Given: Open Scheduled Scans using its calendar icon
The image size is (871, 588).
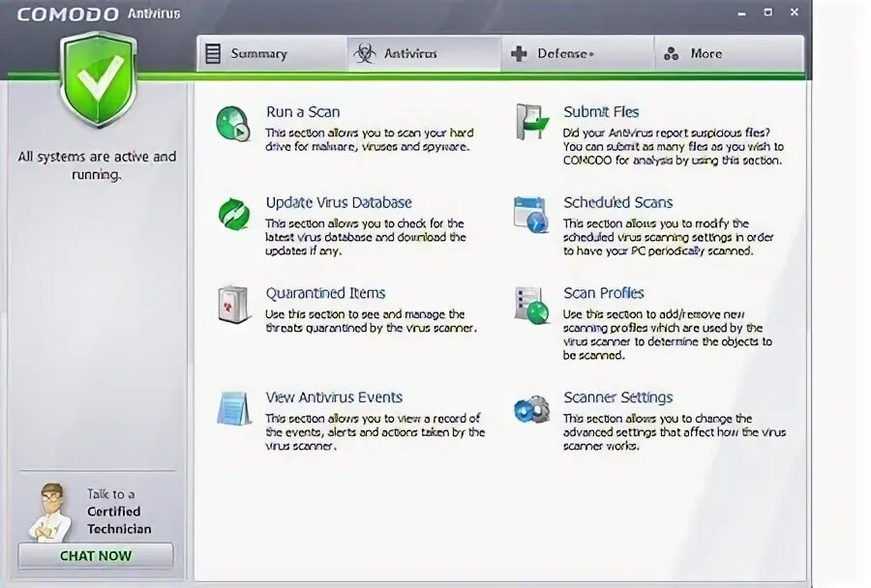Looking at the screenshot, I should [529, 214].
